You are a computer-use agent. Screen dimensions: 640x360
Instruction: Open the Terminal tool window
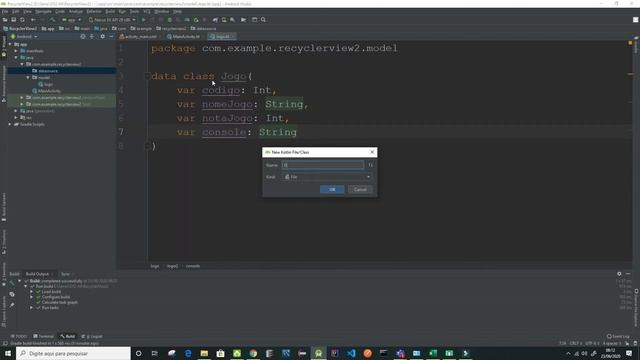(44, 336)
